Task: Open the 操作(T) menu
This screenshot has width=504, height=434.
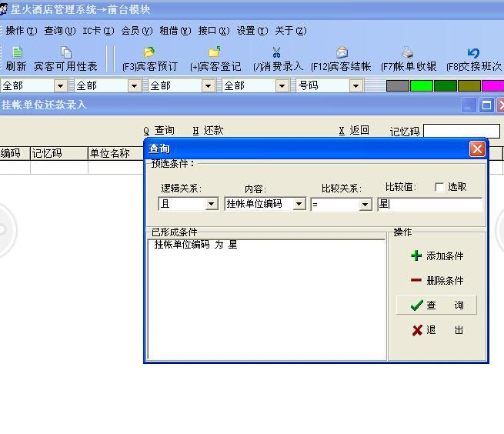Action: coord(22,31)
